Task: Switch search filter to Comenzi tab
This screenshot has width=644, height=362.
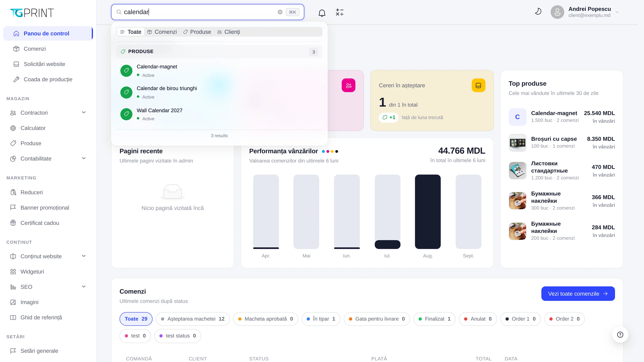Action: point(162,32)
